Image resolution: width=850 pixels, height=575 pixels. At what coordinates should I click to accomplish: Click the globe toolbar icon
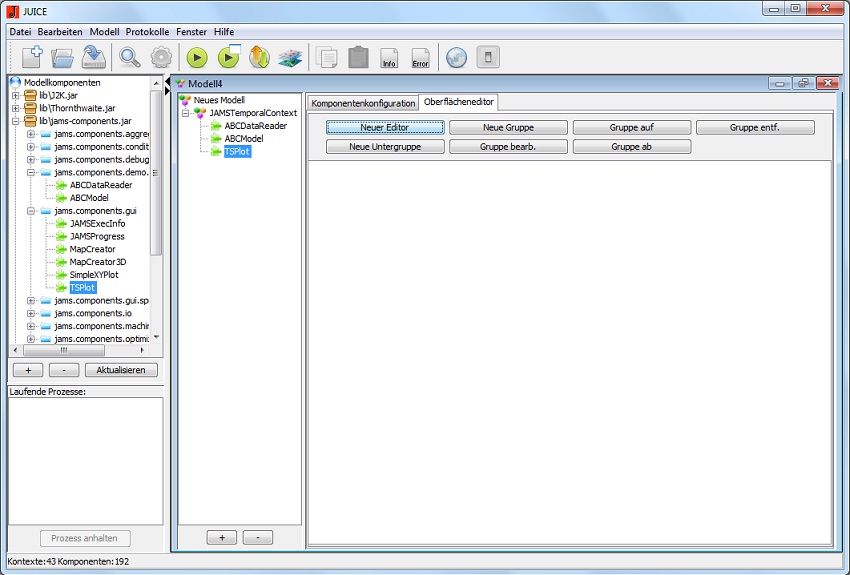(x=456, y=57)
